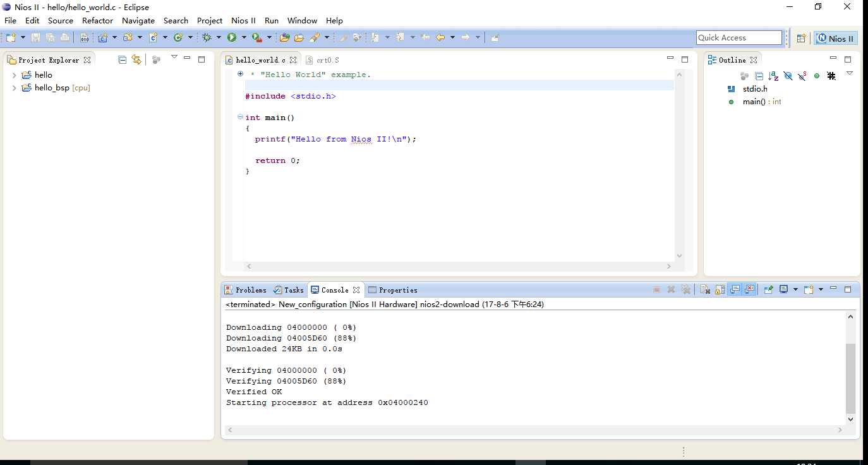Open the Nios II menu
The height and width of the screenshot is (465, 868).
coord(243,20)
